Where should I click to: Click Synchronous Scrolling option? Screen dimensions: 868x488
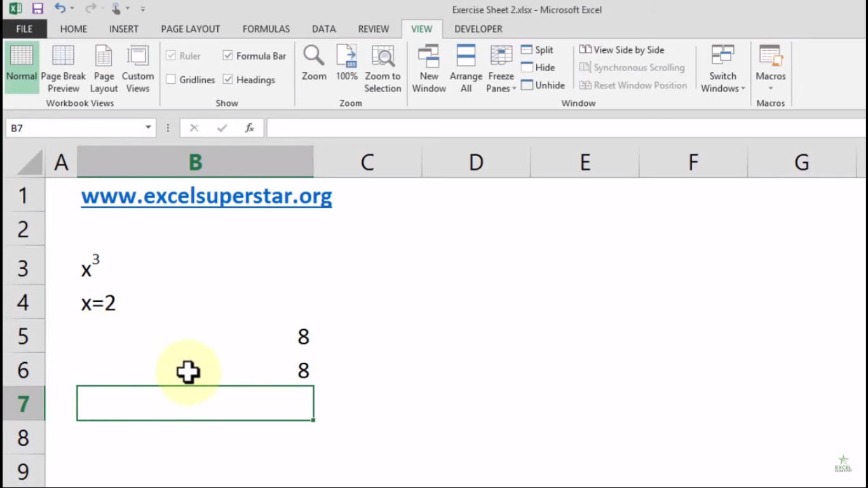(x=632, y=67)
